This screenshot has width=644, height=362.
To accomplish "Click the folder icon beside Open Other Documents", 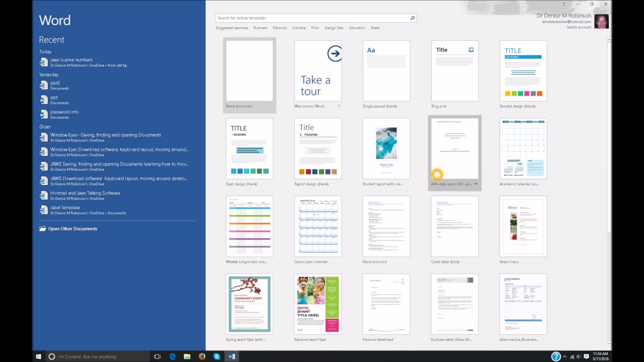I will (x=43, y=229).
